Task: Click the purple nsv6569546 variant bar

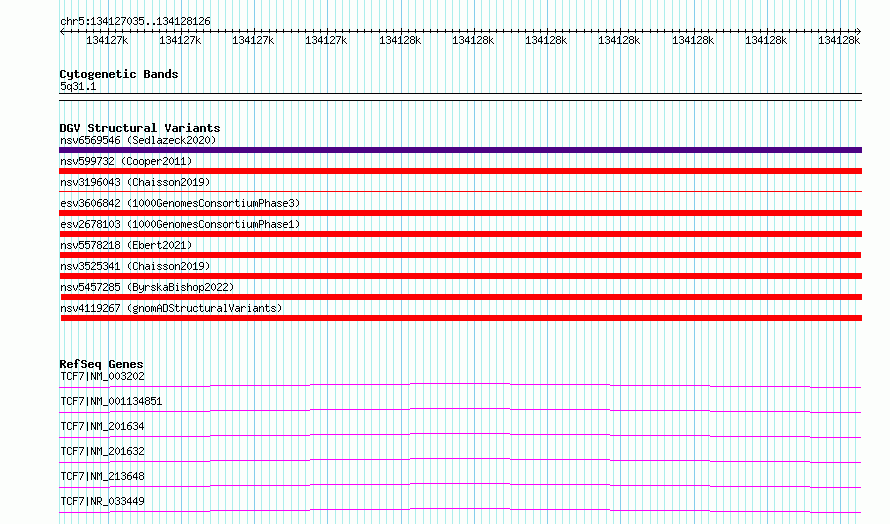Action: tap(460, 150)
